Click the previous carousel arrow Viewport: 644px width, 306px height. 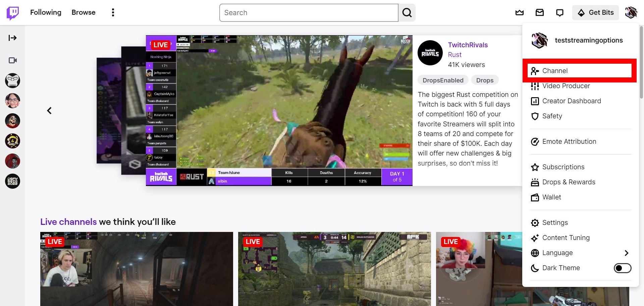tap(49, 110)
